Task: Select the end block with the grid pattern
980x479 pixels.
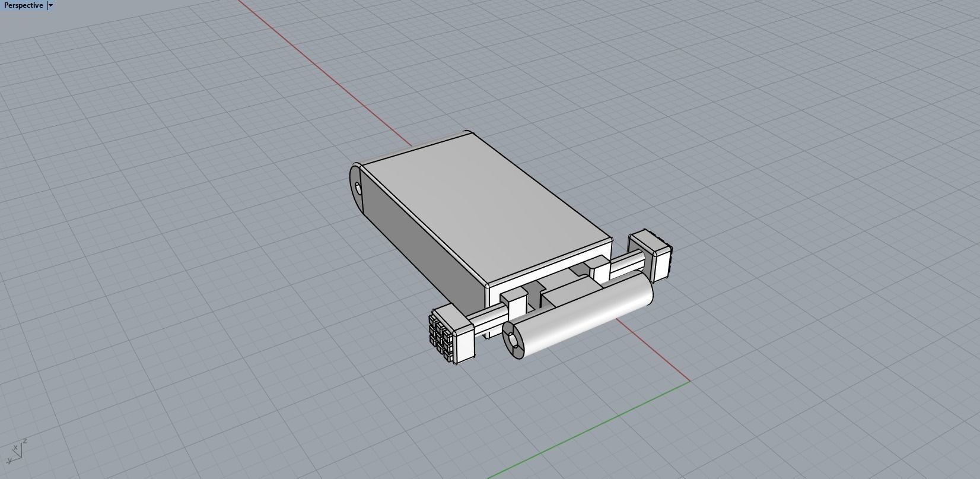Action: point(452,333)
